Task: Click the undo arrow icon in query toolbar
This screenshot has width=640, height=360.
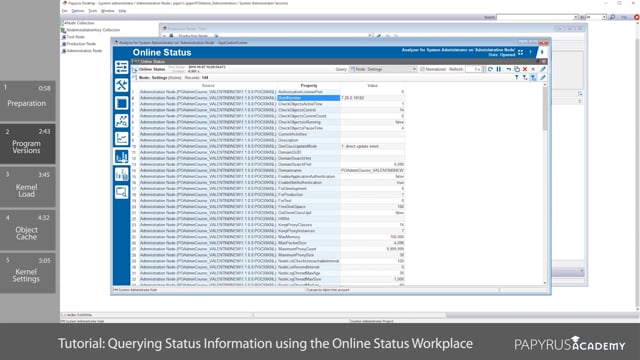Action: click(509, 69)
